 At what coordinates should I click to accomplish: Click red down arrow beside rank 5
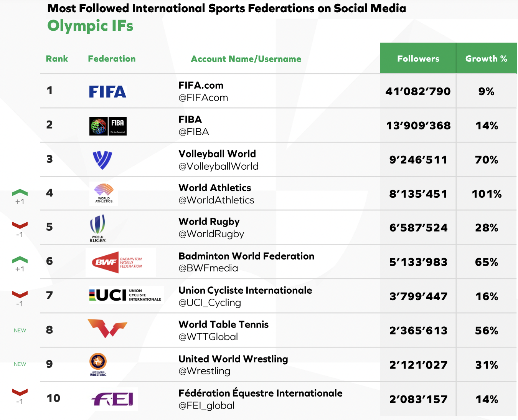[20, 225]
